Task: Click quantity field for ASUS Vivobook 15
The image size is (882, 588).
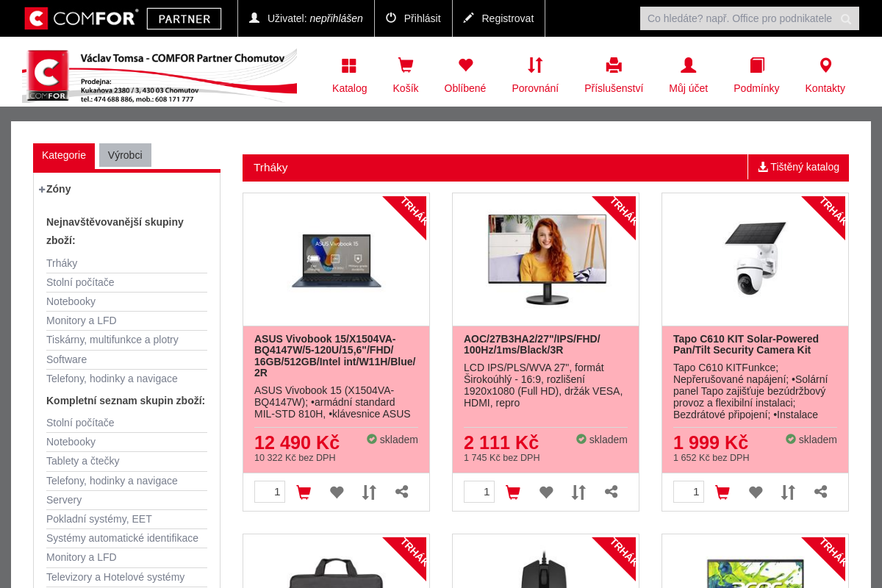Action: click(x=270, y=492)
